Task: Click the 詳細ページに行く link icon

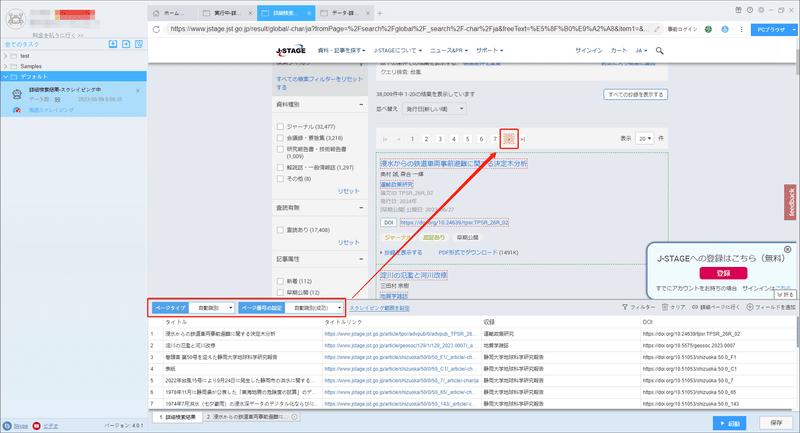Action: (695, 307)
